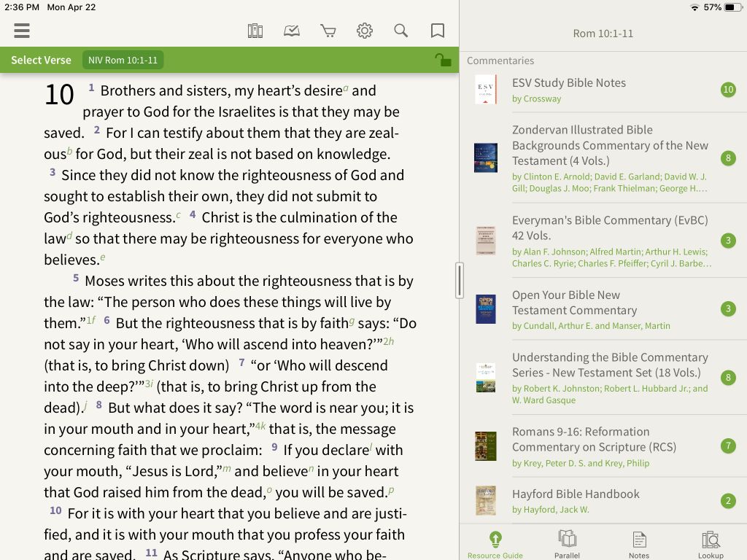Image resolution: width=747 pixels, height=560 pixels.
Task: Tap the split-pane divider handle
Action: [460, 280]
